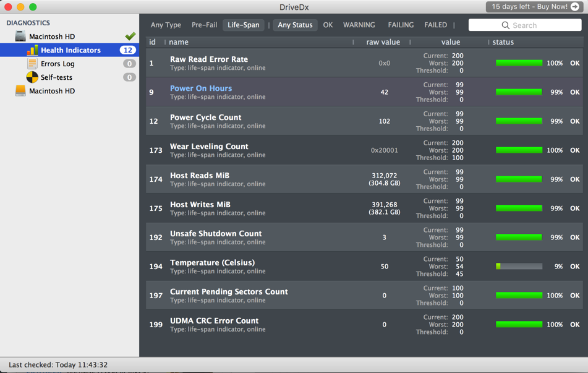
Task: Click the green checkmark beside Macintosh HD
Action: point(130,36)
